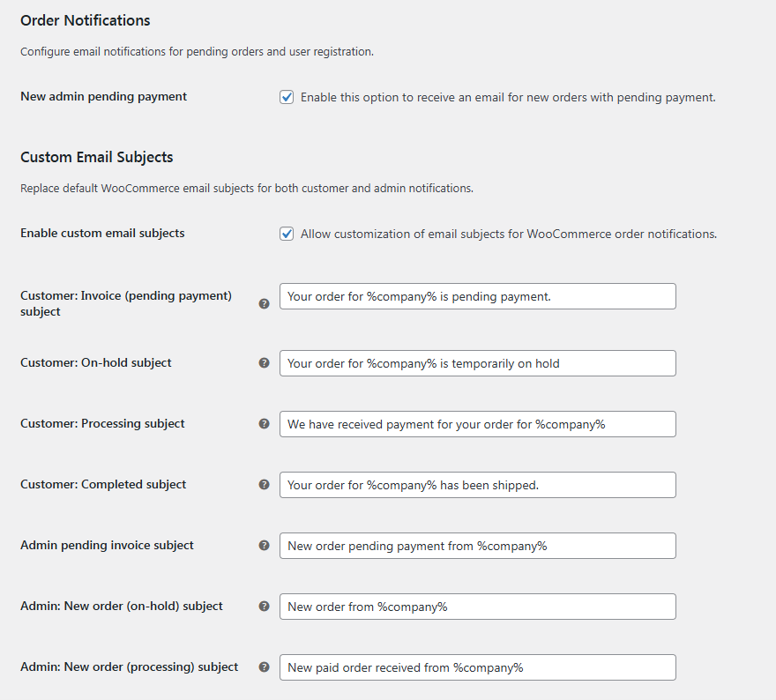Click help icon beside Customer Completed subject
The height and width of the screenshot is (700, 776).
(264, 484)
